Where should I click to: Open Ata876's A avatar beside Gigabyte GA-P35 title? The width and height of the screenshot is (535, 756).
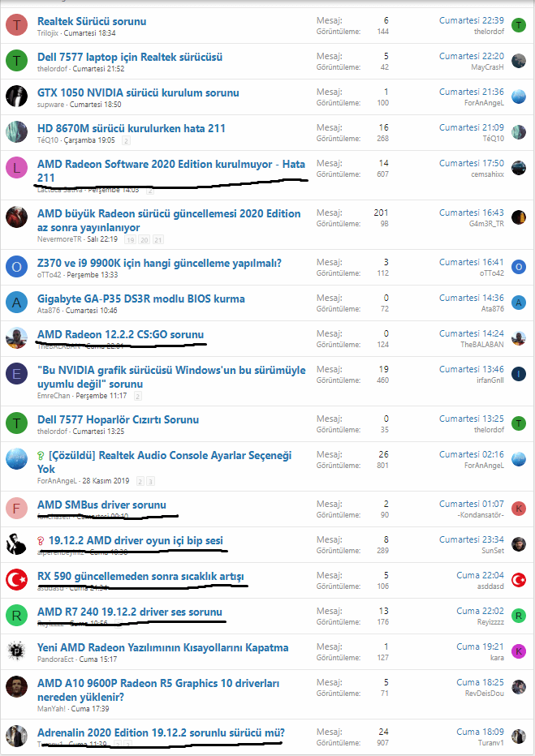(16, 303)
